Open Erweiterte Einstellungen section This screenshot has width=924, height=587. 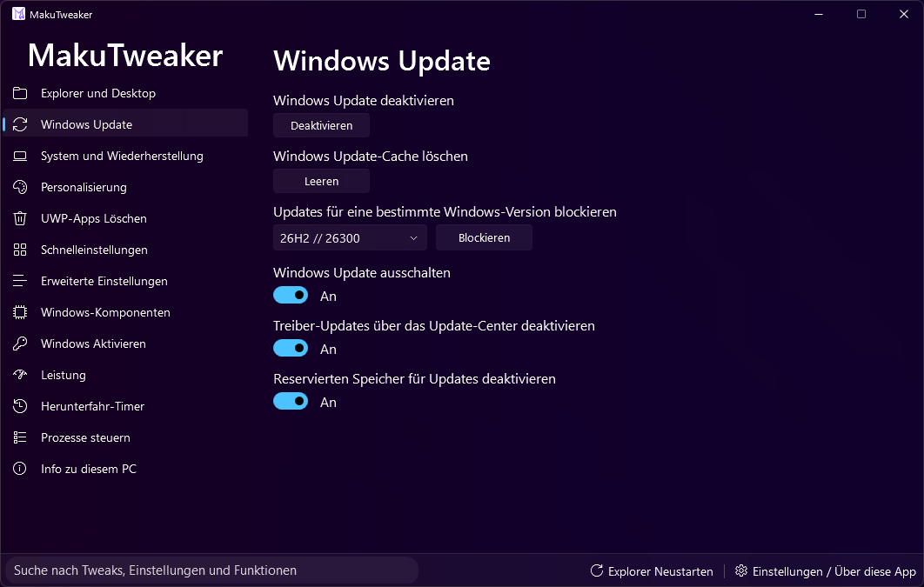(125, 281)
